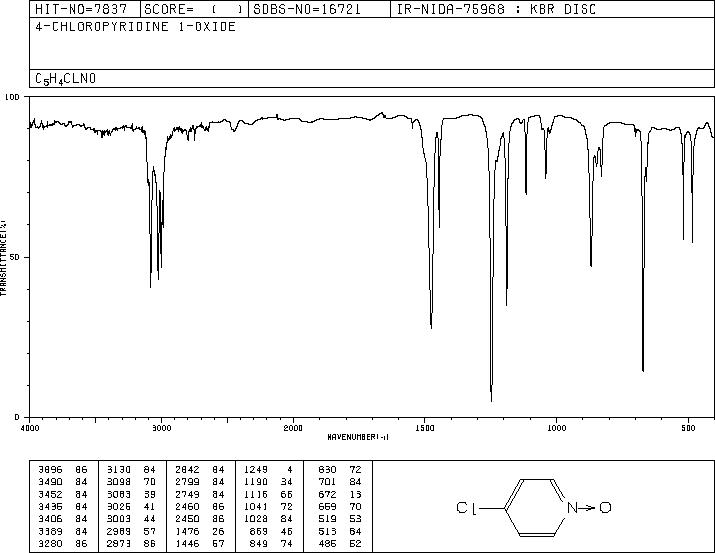Click the 486 peak row
The height and width of the screenshot is (553, 715).
tap(340, 544)
